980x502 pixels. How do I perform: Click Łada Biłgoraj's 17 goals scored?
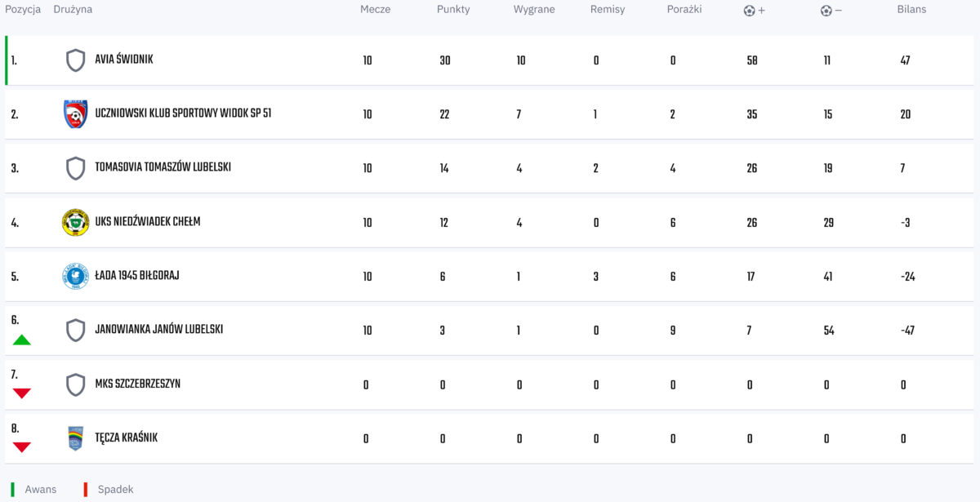click(751, 277)
